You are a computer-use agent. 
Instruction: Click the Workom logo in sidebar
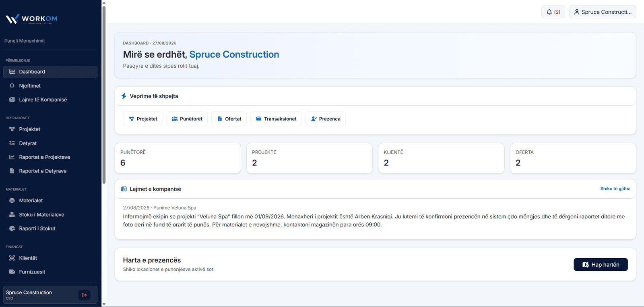pyautogui.click(x=31, y=19)
